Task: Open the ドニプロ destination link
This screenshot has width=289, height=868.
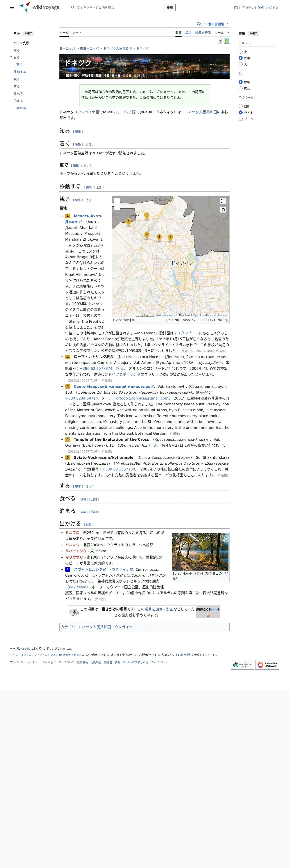Action: [72, 533]
